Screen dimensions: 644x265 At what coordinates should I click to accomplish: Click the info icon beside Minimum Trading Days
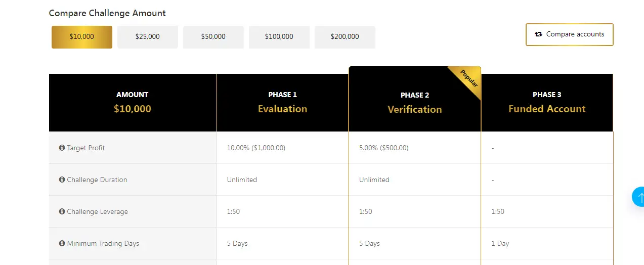point(62,243)
